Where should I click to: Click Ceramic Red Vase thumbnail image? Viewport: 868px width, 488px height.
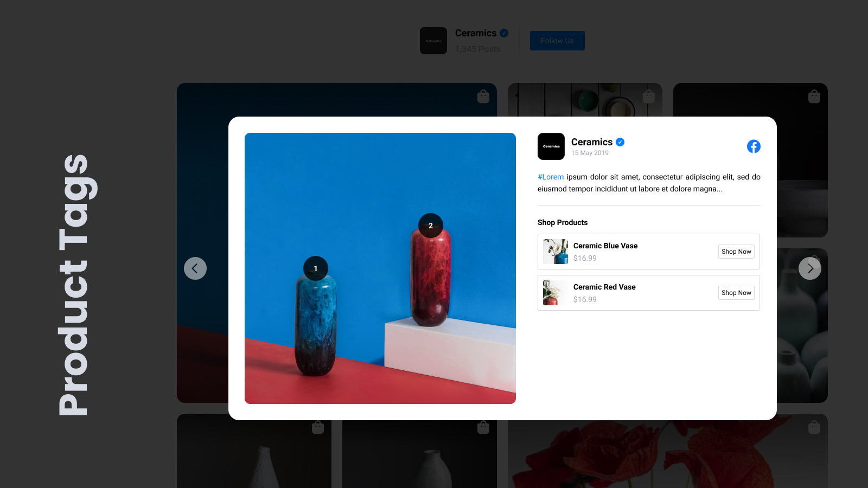[x=556, y=293]
